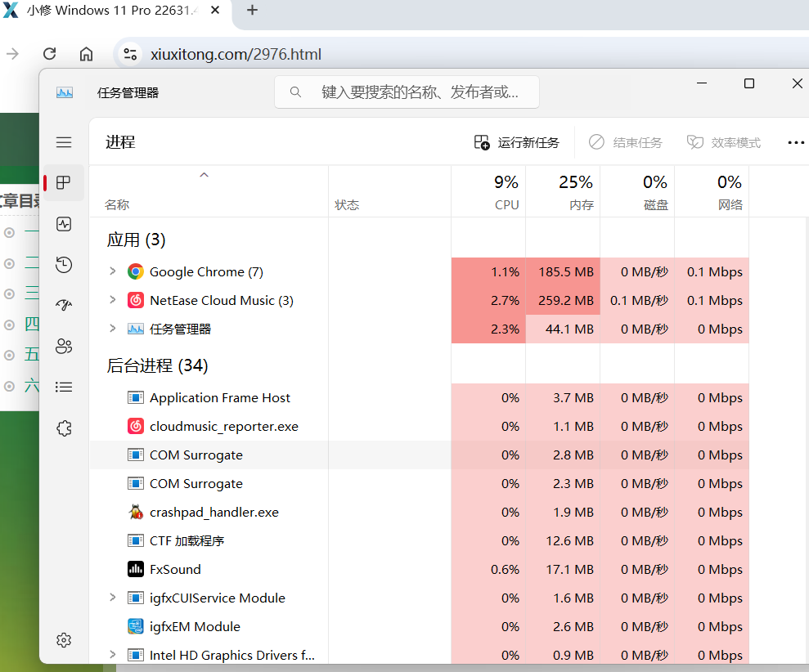Open Details page in sidebar
The height and width of the screenshot is (672, 809).
(64, 387)
